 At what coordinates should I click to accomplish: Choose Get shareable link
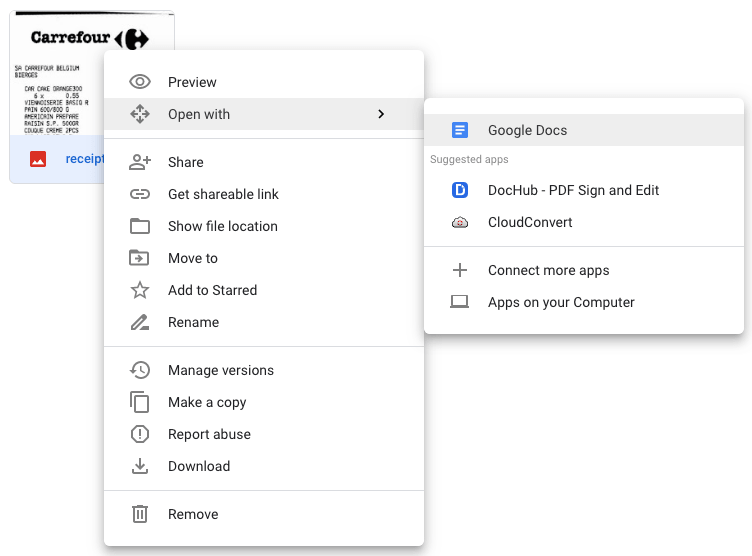tap(223, 194)
